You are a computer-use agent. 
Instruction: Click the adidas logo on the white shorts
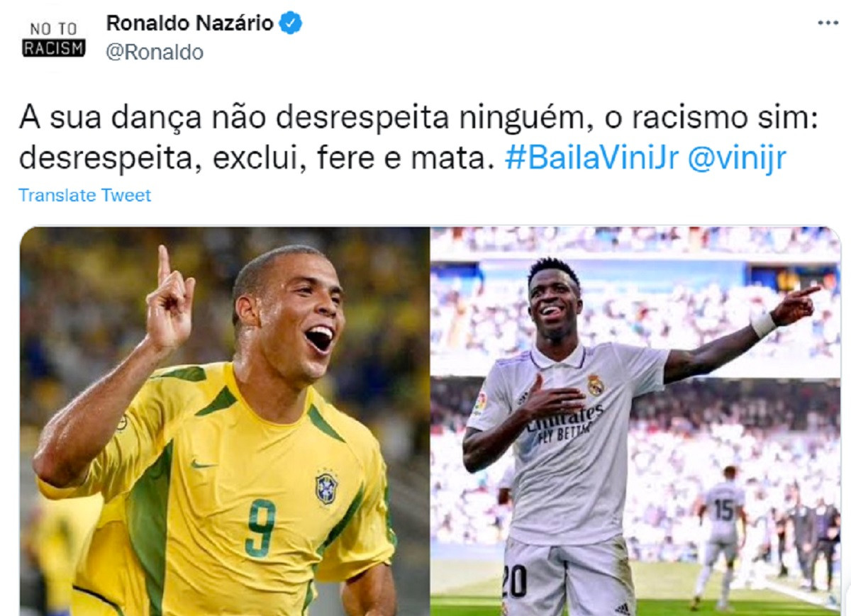[x=623, y=608]
